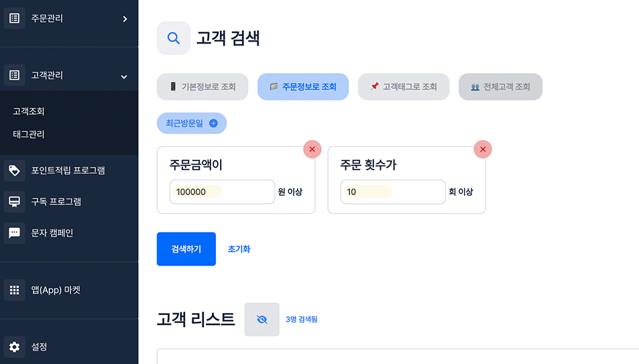Expand the 주문관리 menu chevron

[125, 19]
